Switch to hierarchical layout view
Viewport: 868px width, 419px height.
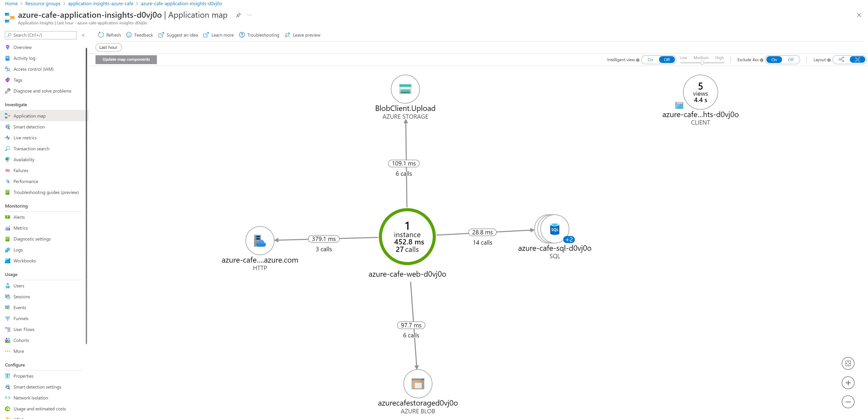coord(841,60)
